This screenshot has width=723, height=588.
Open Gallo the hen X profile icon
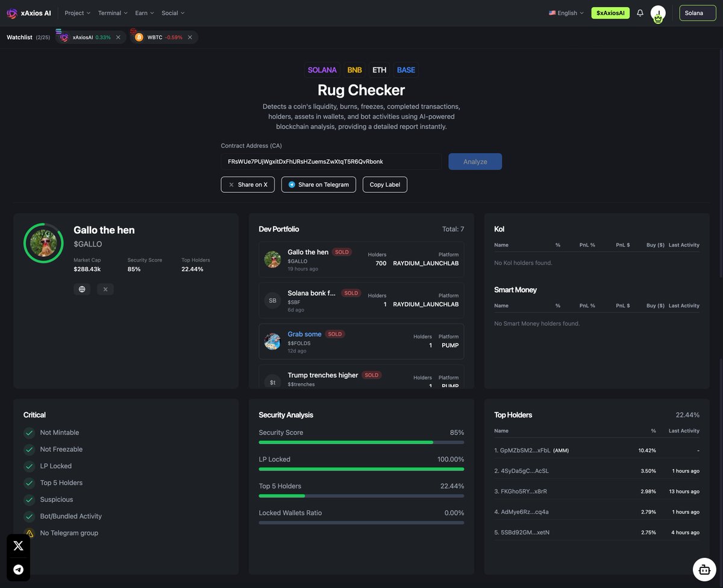click(x=105, y=289)
